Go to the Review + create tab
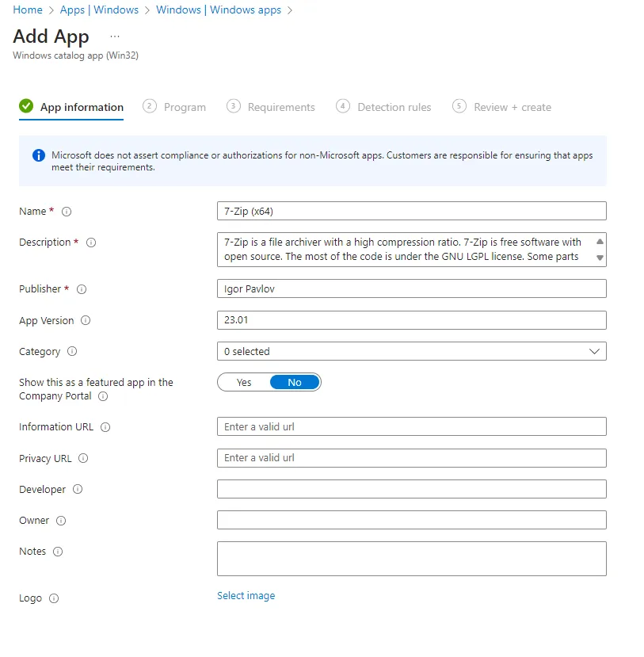The width and height of the screenshot is (644, 657). pyautogui.click(x=512, y=107)
